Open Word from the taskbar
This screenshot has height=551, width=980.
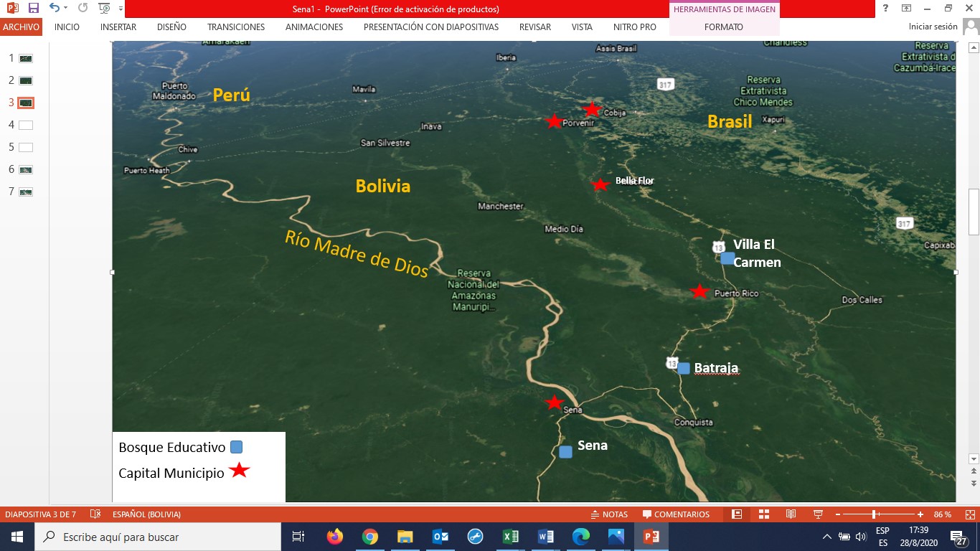(545, 537)
